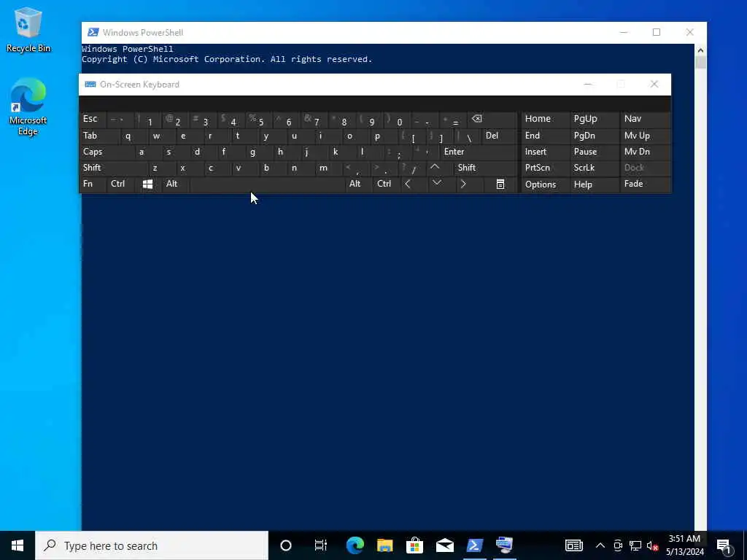The width and height of the screenshot is (747, 560).
Task: Open the Recycle Bin desktop icon
Action: (x=28, y=30)
